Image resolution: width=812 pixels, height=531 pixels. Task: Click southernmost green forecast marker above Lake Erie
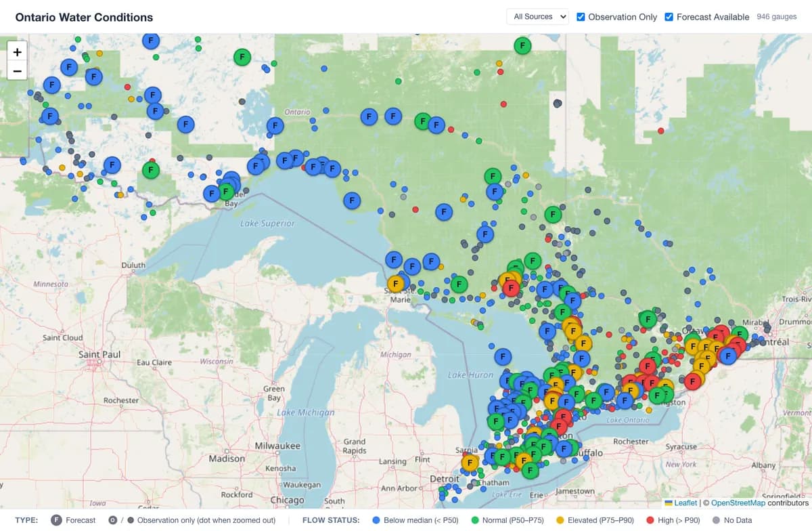coord(531,469)
